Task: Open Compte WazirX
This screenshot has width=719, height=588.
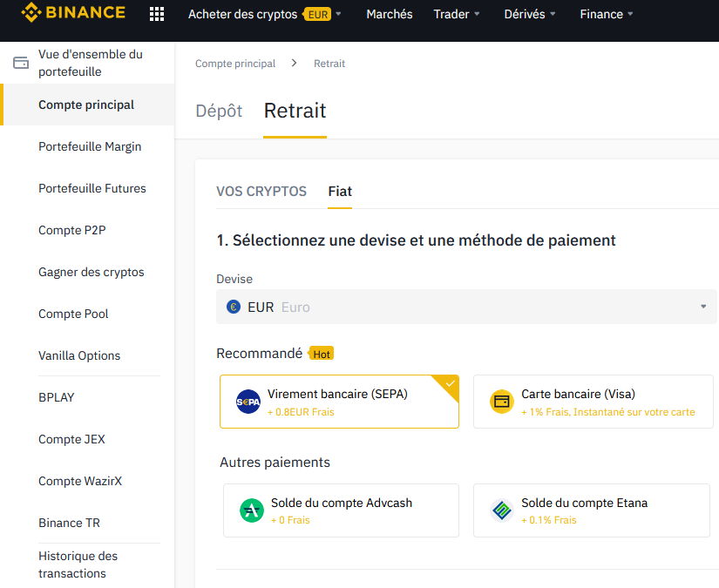Action: 80,481
